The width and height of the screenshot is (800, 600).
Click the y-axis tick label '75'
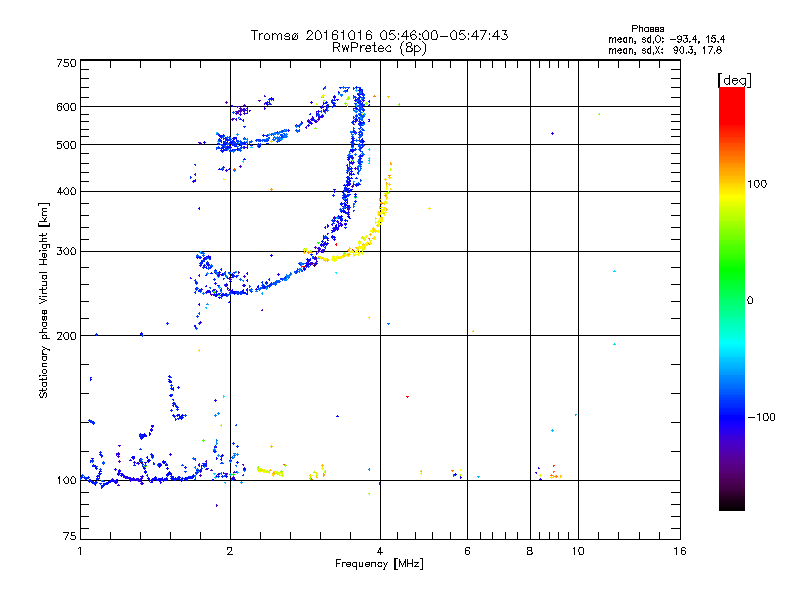pyautogui.click(x=70, y=536)
